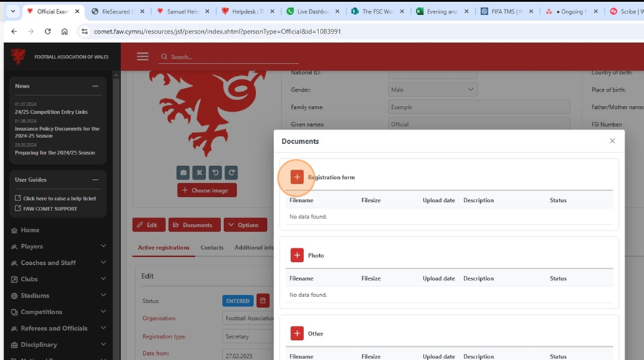This screenshot has height=360, width=644.
Task: Sort by Filename in Registration form table
Action: [x=301, y=200]
